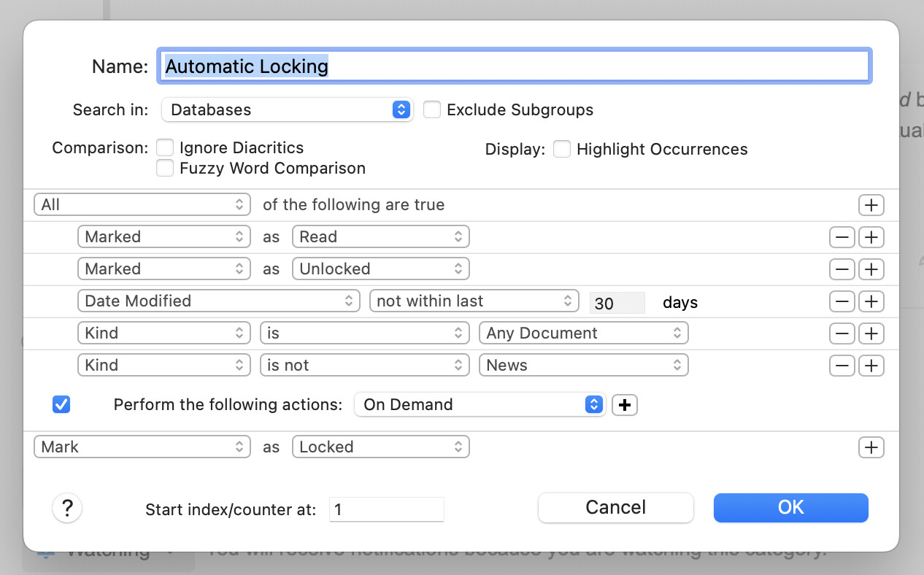Enable Fuzzy Word Comparison

click(x=165, y=169)
